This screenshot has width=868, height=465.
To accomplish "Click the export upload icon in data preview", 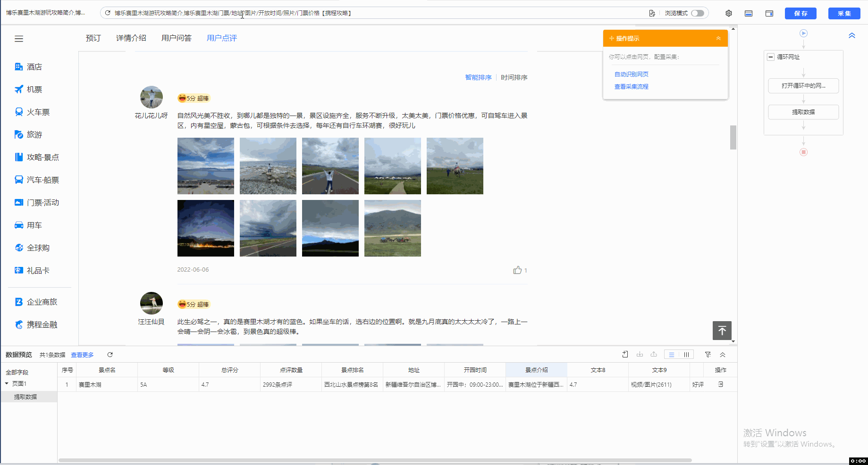I will pos(654,355).
